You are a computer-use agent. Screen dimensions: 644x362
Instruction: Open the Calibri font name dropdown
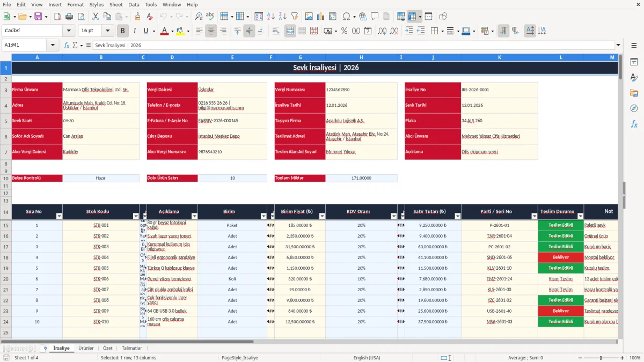(x=69, y=31)
